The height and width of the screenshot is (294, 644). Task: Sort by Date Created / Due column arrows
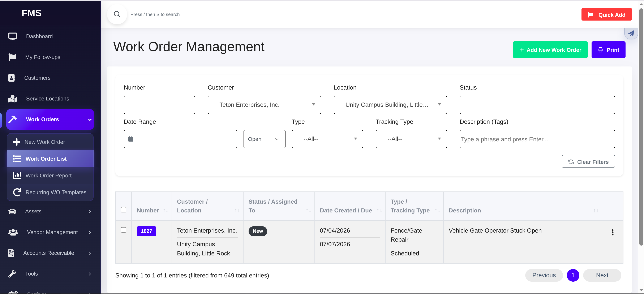tap(379, 211)
